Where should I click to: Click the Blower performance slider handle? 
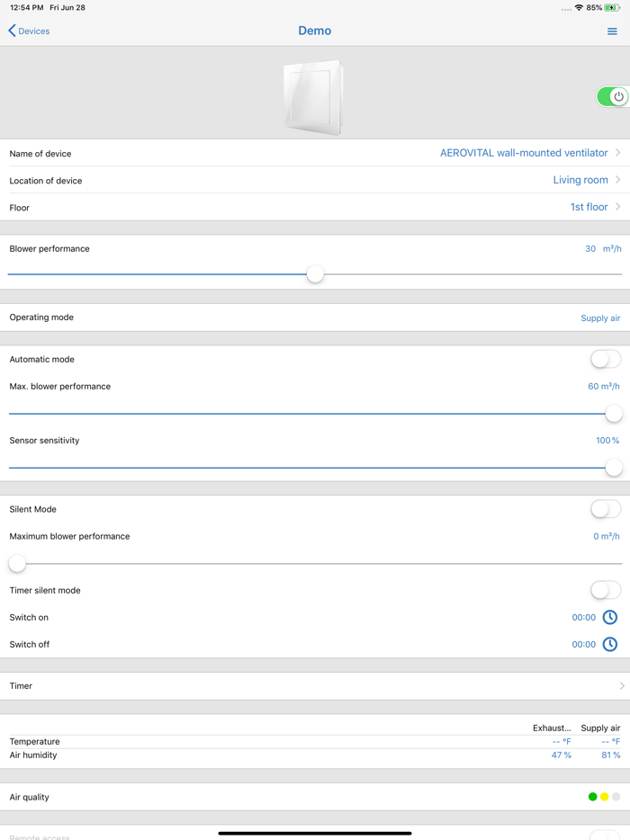click(x=315, y=274)
